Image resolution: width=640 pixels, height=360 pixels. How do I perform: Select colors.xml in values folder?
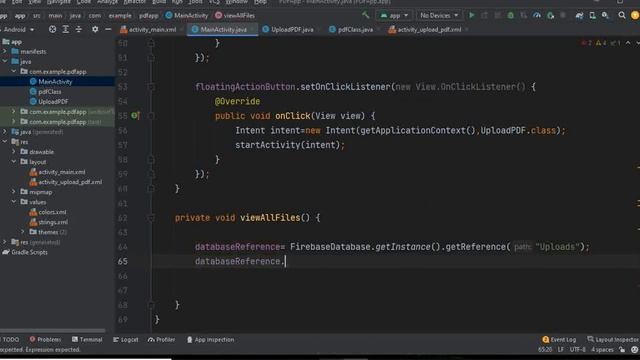[x=52, y=212]
